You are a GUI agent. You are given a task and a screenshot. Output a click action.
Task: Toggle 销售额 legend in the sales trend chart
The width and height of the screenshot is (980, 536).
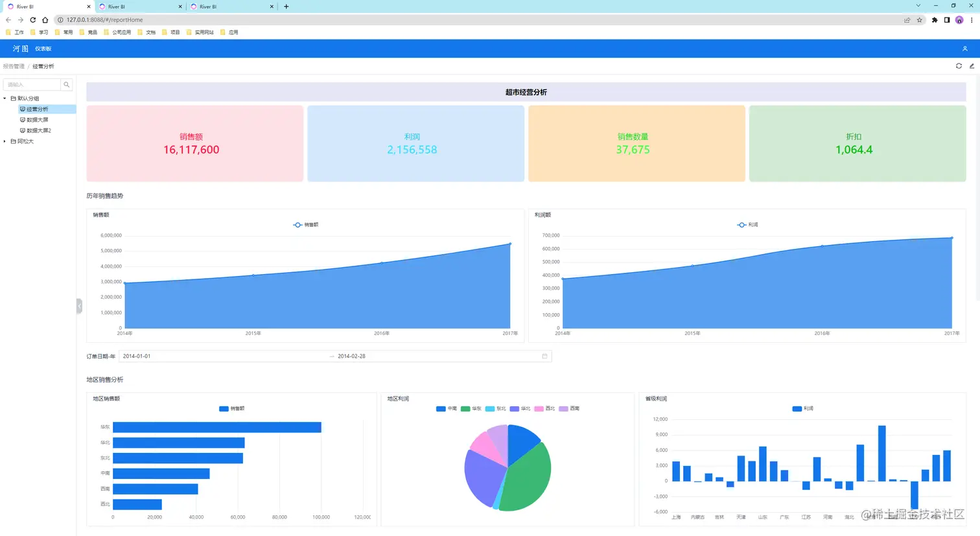(306, 225)
